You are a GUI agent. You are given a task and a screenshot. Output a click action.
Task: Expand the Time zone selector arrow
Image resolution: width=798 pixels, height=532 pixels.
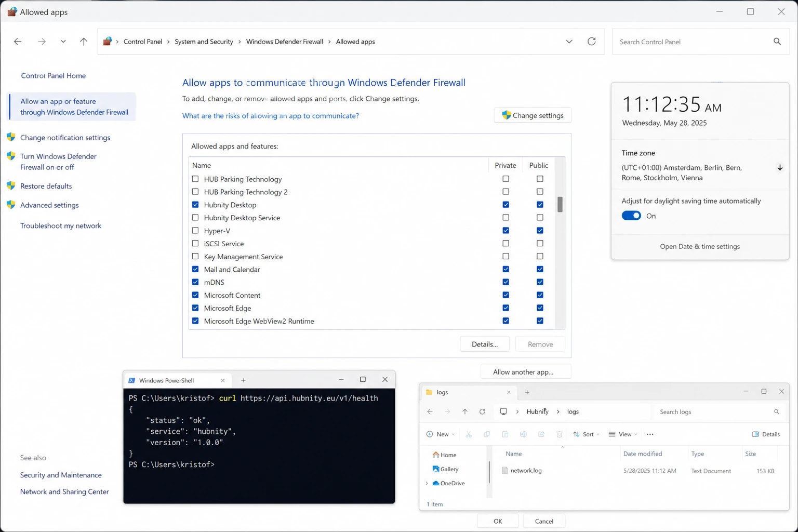coord(780,168)
